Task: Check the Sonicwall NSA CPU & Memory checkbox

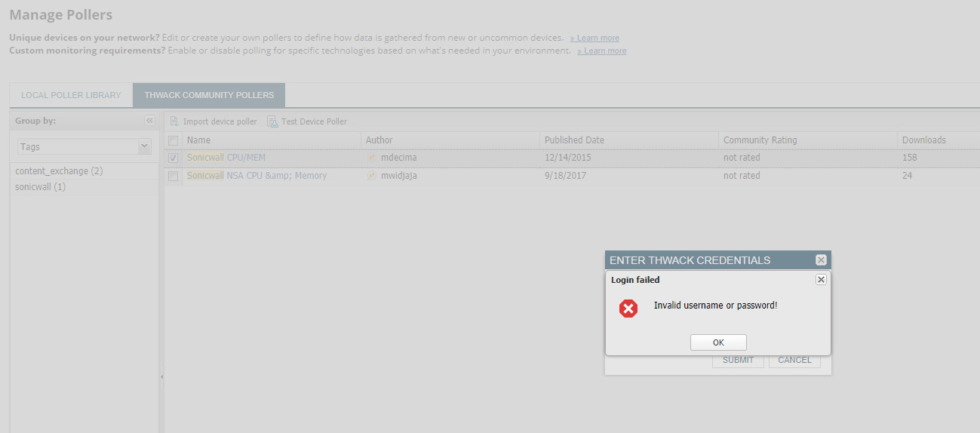Action: (x=174, y=176)
